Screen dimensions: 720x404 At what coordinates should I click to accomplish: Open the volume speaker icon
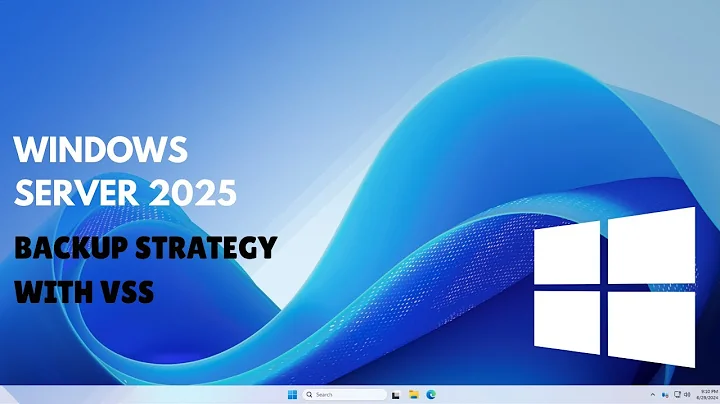[687, 395]
